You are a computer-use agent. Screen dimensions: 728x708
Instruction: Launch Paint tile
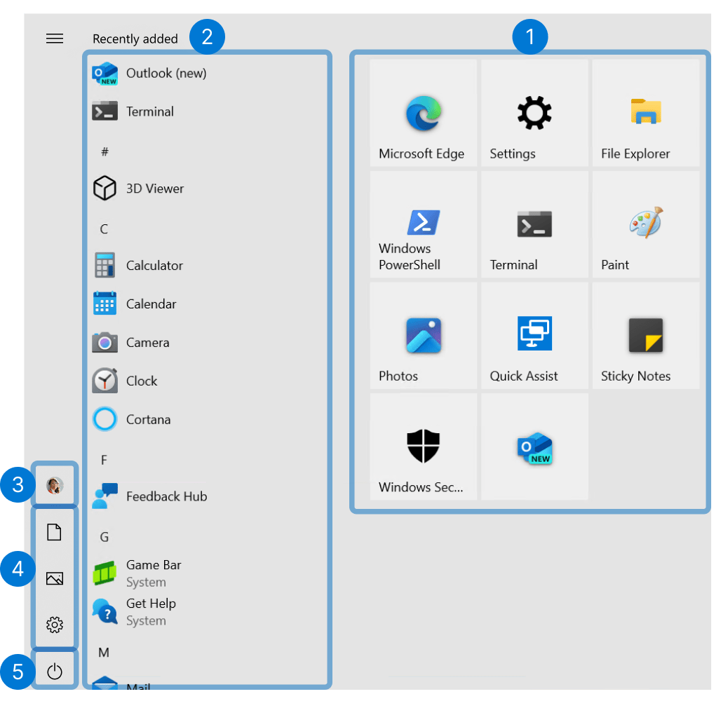646,224
